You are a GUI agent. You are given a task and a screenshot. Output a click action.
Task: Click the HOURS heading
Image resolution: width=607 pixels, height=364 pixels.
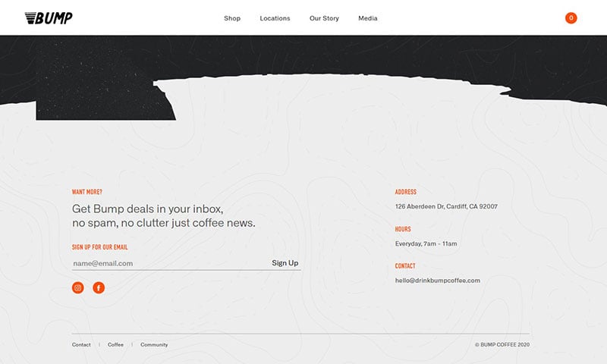click(403, 229)
